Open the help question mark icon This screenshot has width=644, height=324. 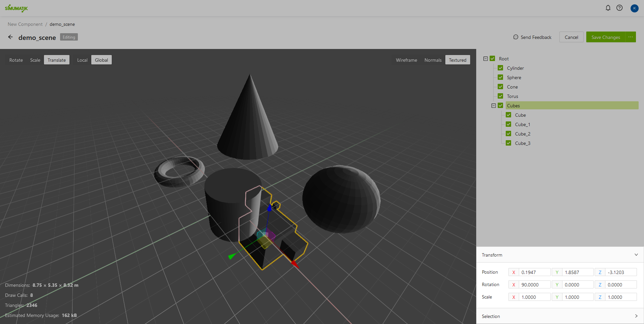620,8
